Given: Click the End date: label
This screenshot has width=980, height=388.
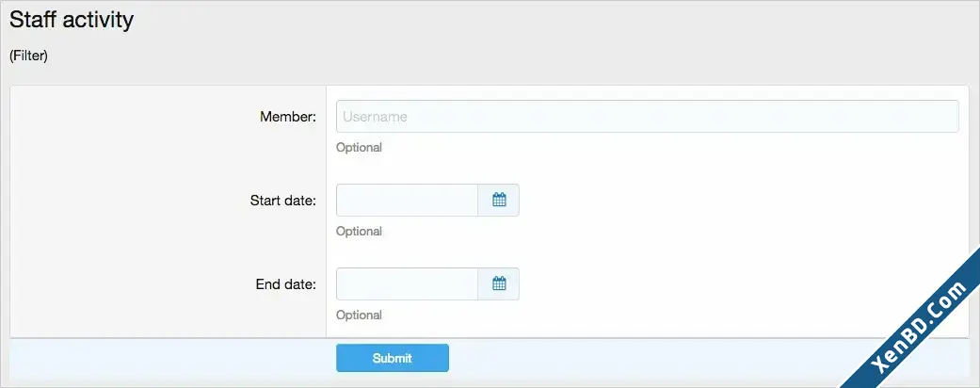Looking at the screenshot, I should coord(286,284).
